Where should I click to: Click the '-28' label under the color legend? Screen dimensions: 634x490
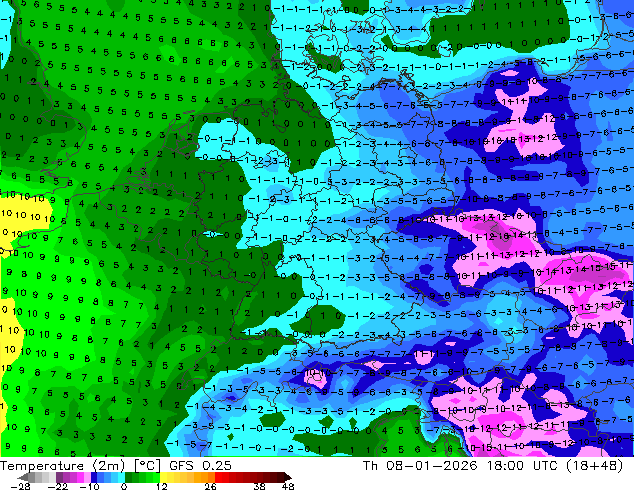click(20, 486)
